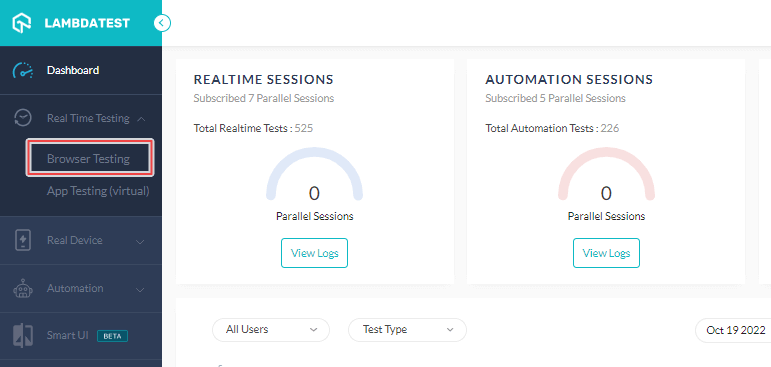Click the AUTOMATION SESSIONS heading
The height and width of the screenshot is (367, 771).
569,79
